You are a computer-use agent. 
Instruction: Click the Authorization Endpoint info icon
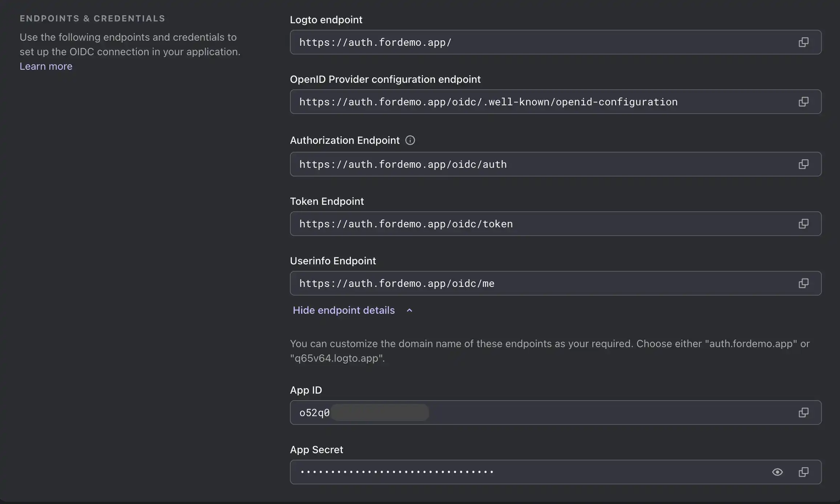pyautogui.click(x=410, y=140)
